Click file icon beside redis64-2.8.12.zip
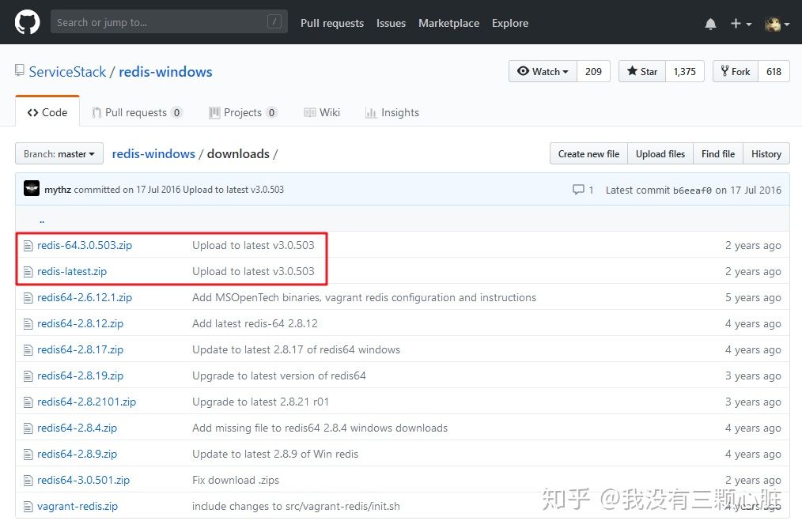Image resolution: width=802 pixels, height=532 pixels. (x=28, y=324)
